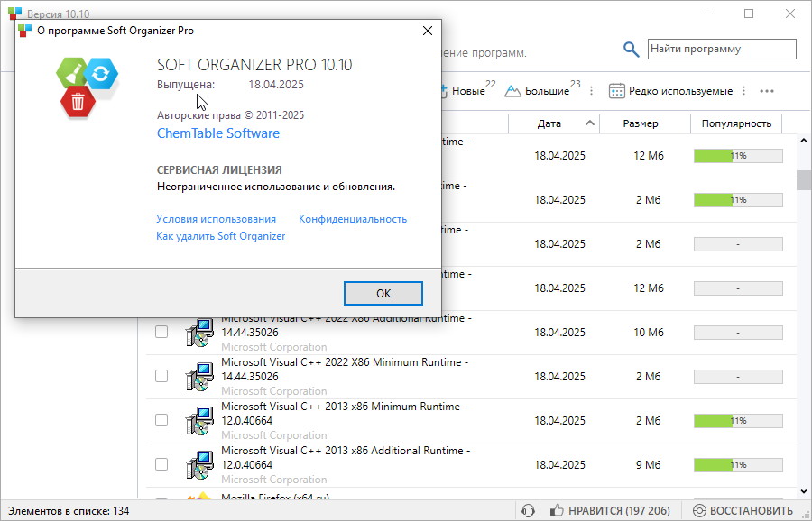This screenshot has width=812, height=521.
Task: Click the headset support icon in status bar
Action: (528, 511)
